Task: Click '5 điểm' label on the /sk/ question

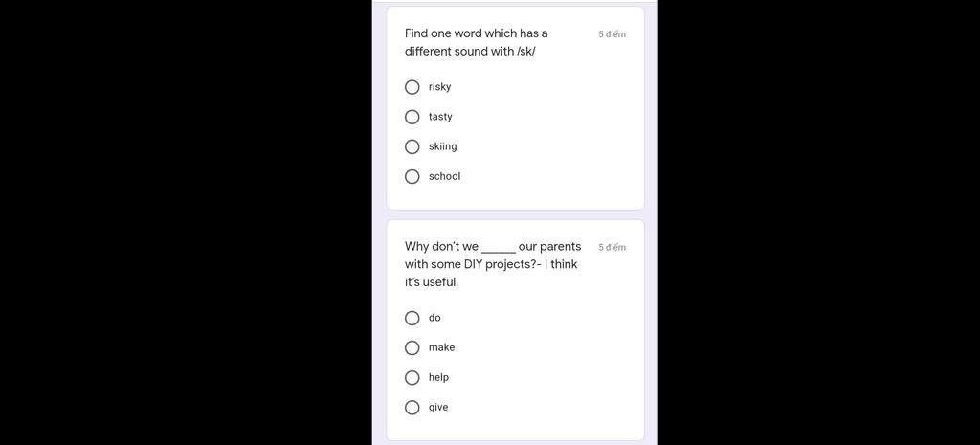Action: pyautogui.click(x=612, y=34)
